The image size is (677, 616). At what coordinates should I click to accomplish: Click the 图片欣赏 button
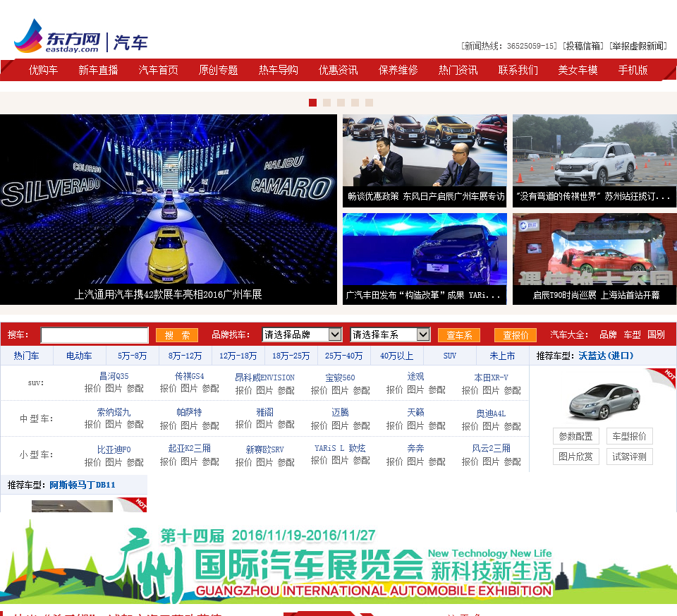pyautogui.click(x=576, y=457)
